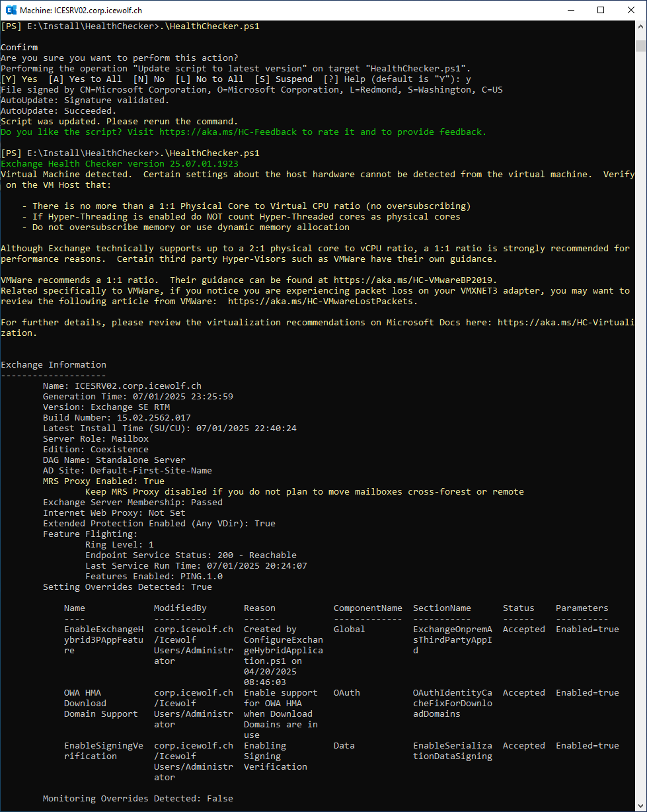Click 'MRS Proxy Enabled: True' line

click(104, 481)
